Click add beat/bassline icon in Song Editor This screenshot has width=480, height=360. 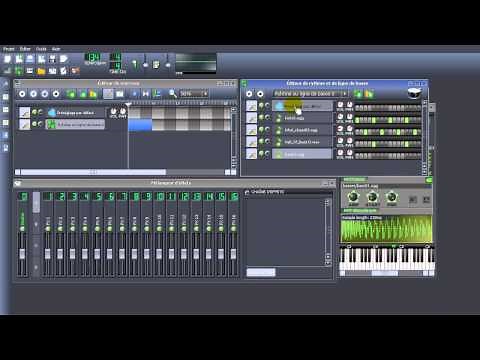pyautogui.click(x=71, y=94)
